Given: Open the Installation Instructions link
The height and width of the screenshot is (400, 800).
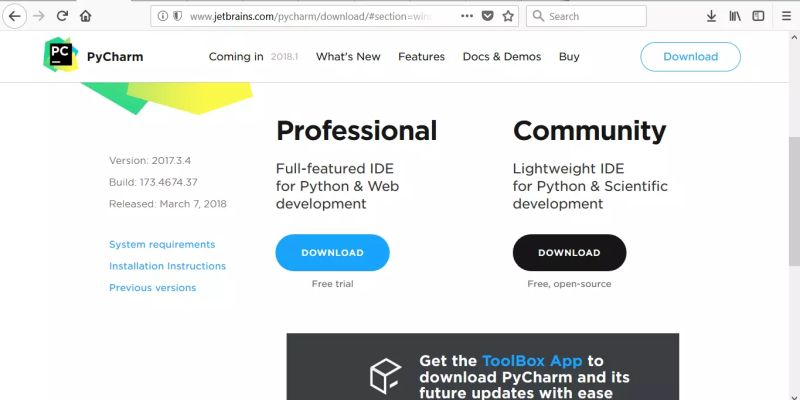Looking at the screenshot, I should coord(167,266).
